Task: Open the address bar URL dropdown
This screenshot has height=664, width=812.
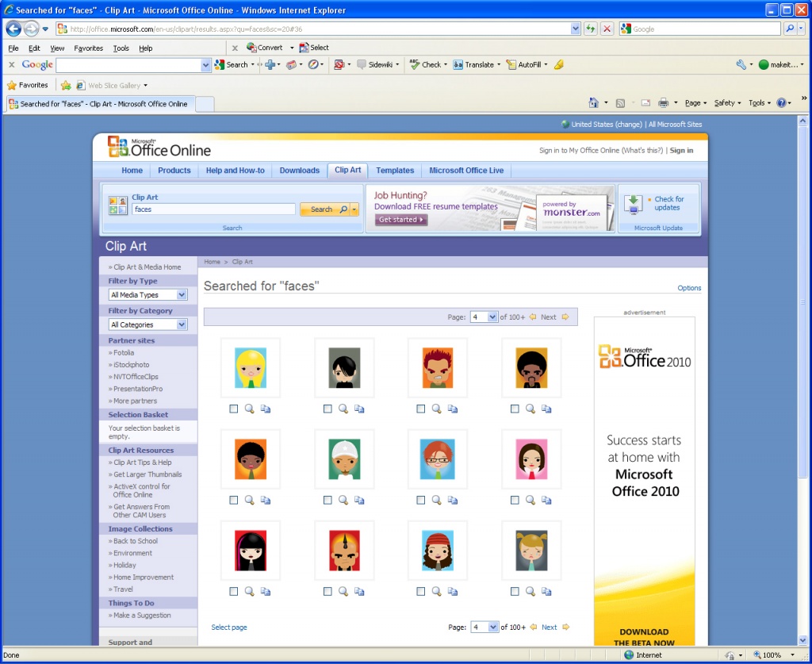Action: click(x=576, y=29)
